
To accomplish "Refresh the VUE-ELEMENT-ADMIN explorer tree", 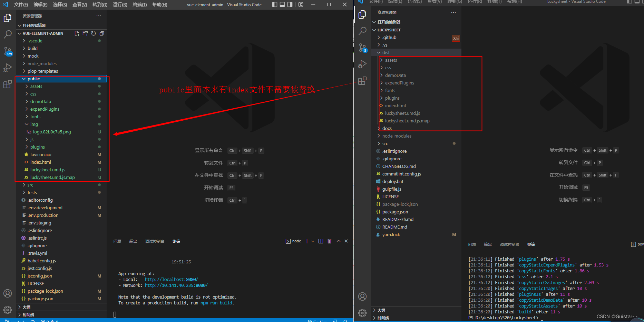I will pos(94,33).
